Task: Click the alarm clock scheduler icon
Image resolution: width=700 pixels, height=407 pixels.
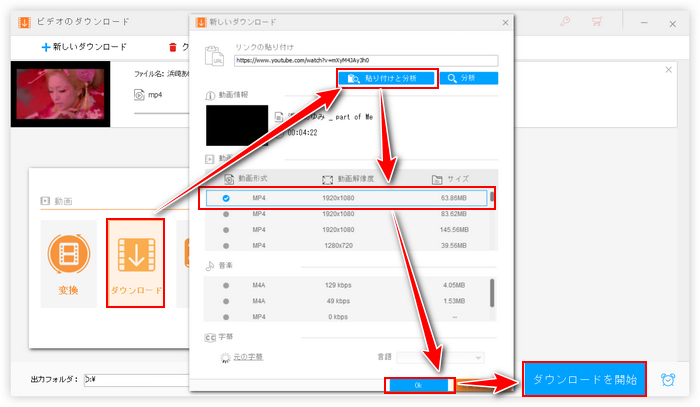Action: [x=668, y=380]
